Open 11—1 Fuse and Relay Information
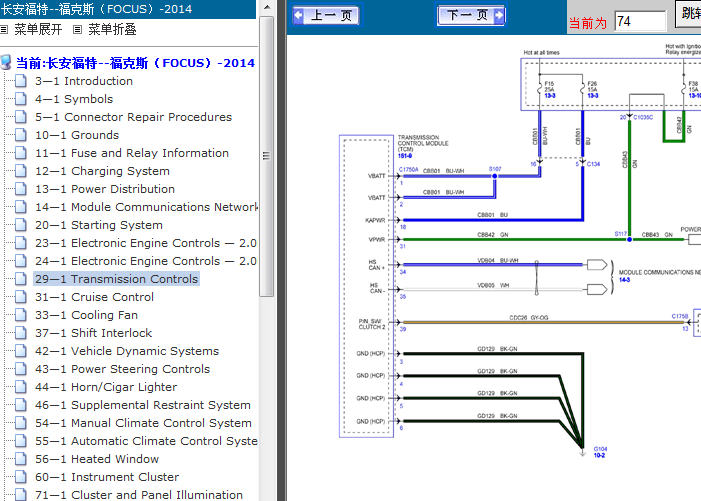Image resolution: width=701 pixels, height=501 pixels. [x=132, y=153]
